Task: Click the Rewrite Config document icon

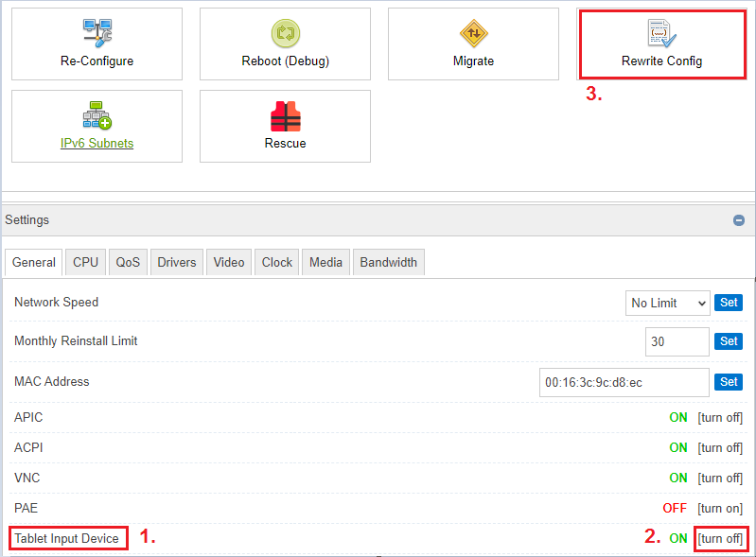Action: (661, 33)
